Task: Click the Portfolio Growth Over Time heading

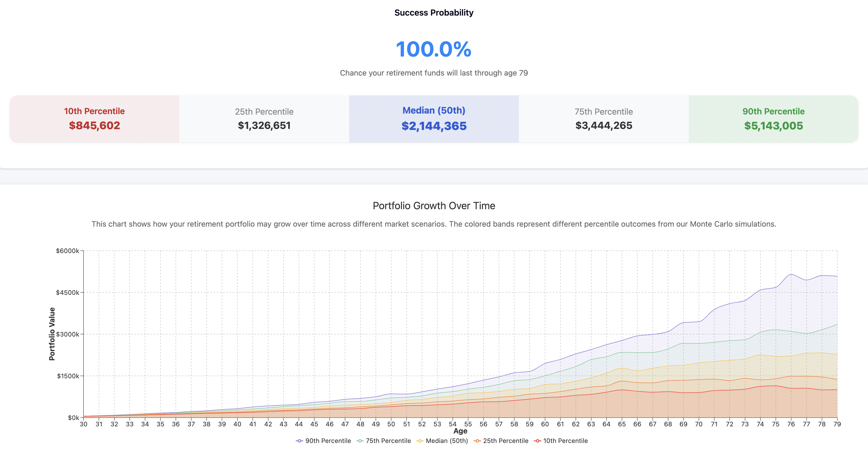Action: (434, 206)
